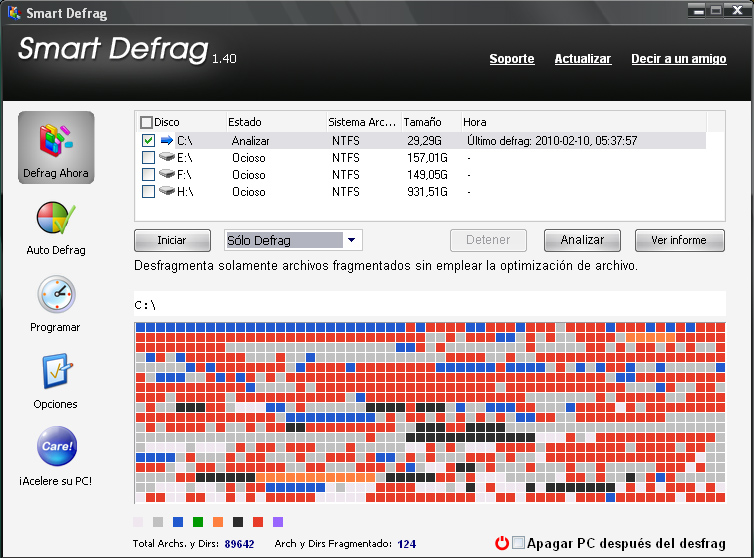Click the Último defrag date text
This screenshot has height=558, width=754.
[x=552, y=141]
